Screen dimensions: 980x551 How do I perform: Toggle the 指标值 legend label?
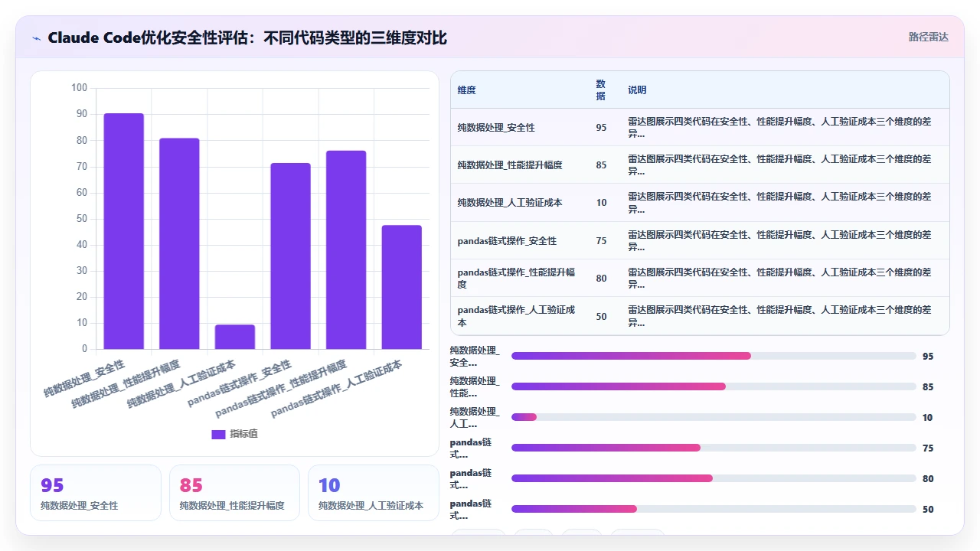click(x=243, y=434)
